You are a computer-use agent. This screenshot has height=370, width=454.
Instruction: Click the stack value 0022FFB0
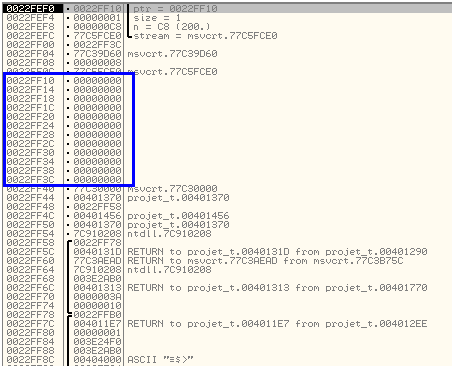coord(97,314)
